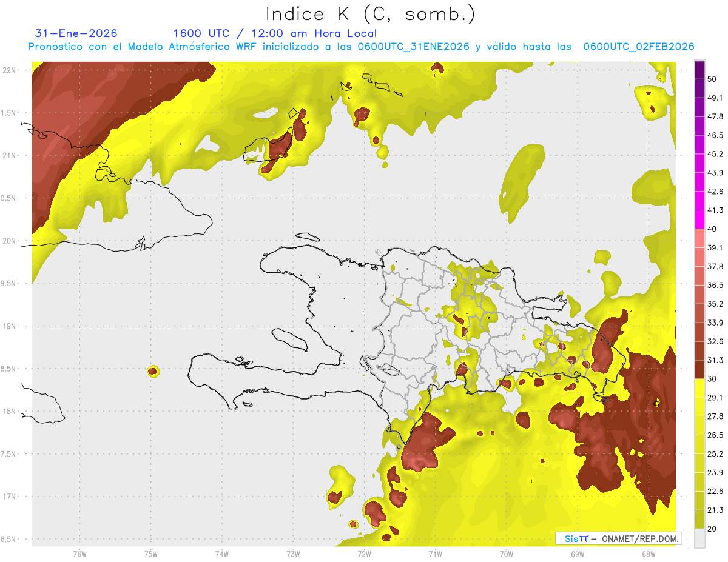Image resolution: width=728 pixels, height=562 pixels.
Task: Click colorbar value "32.6"
Action: pyautogui.click(x=715, y=341)
